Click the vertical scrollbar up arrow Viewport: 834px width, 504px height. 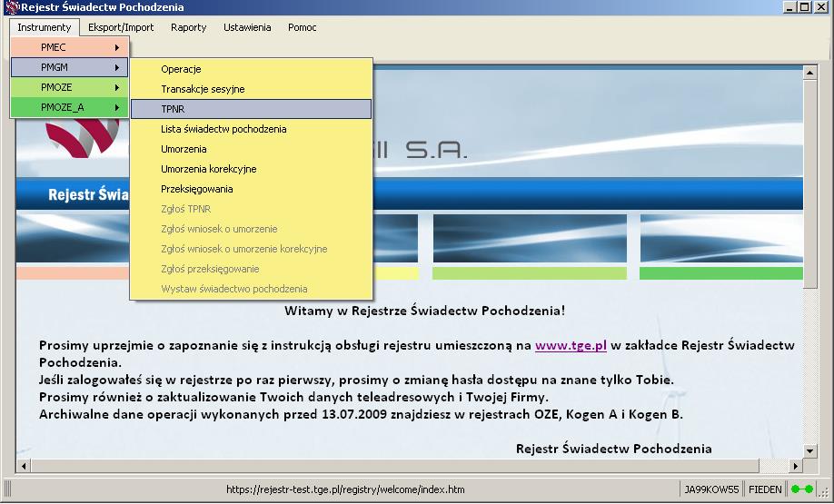809,73
